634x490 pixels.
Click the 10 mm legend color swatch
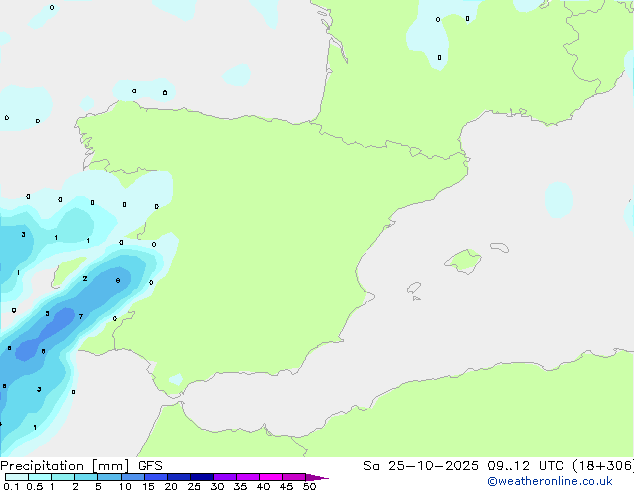click(133, 477)
